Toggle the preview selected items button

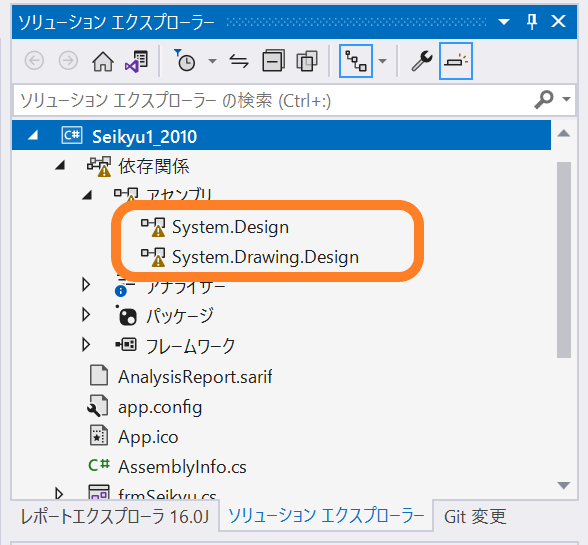456,61
